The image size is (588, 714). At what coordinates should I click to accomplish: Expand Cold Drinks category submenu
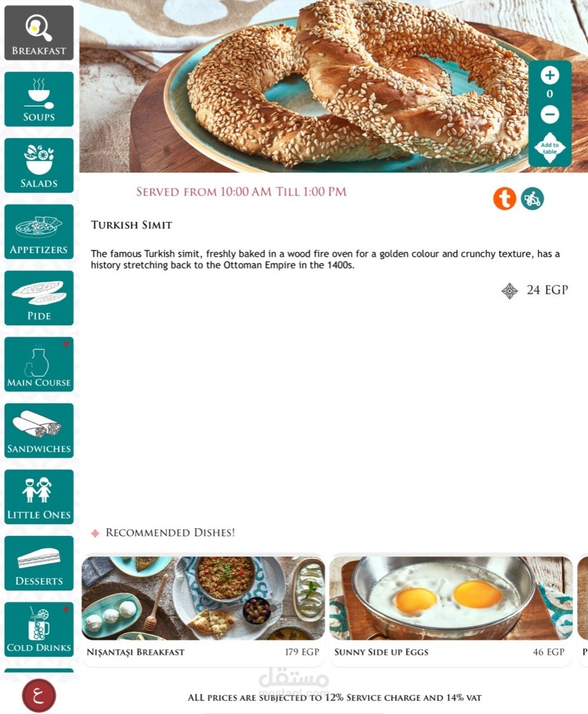(x=67, y=609)
